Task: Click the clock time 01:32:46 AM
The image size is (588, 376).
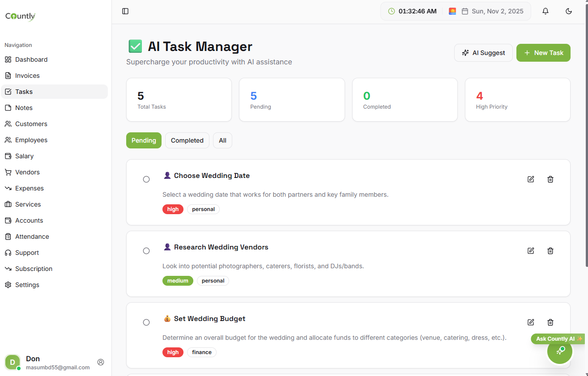Action: click(418, 11)
